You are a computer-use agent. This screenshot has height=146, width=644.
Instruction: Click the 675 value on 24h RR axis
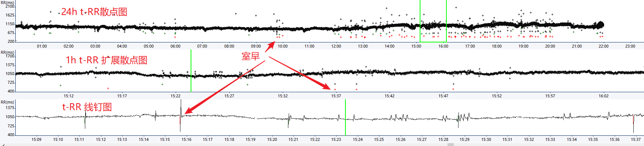tap(11, 33)
